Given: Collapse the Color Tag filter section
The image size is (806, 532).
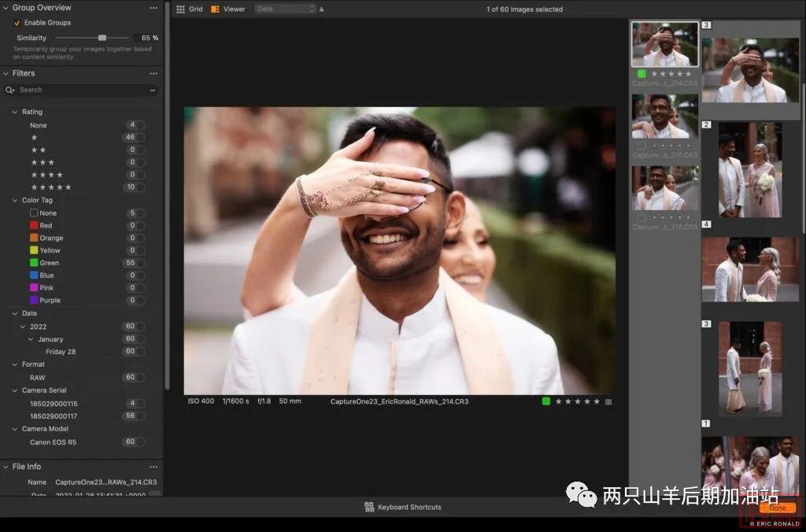Looking at the screenshot, I should click(x=14, y=200).
